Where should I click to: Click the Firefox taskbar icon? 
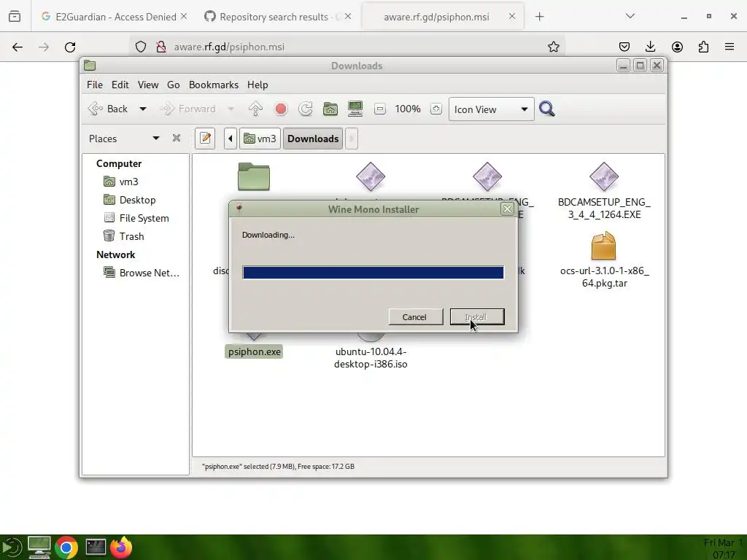[x=122, y=547]
